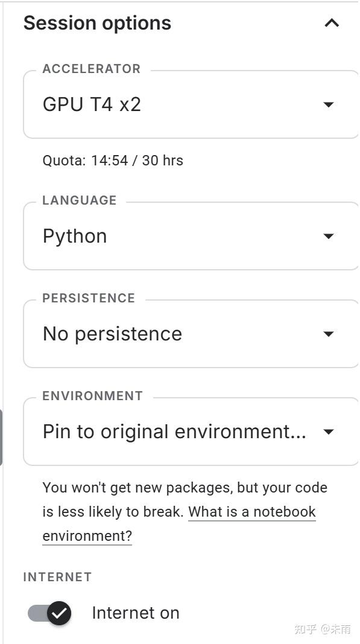
Task: Click the Environment dropdown arrow icon
Action: click(x=328, y=432)
